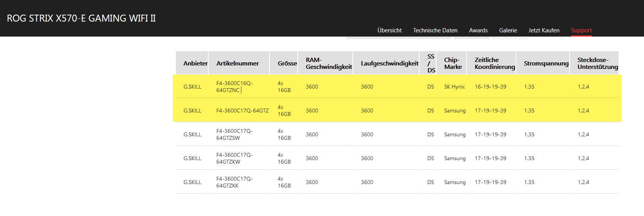Select article number F4-3600C16Q-64GTZNC
This screenshot has width=644, height=216.
tap(234, 87)
